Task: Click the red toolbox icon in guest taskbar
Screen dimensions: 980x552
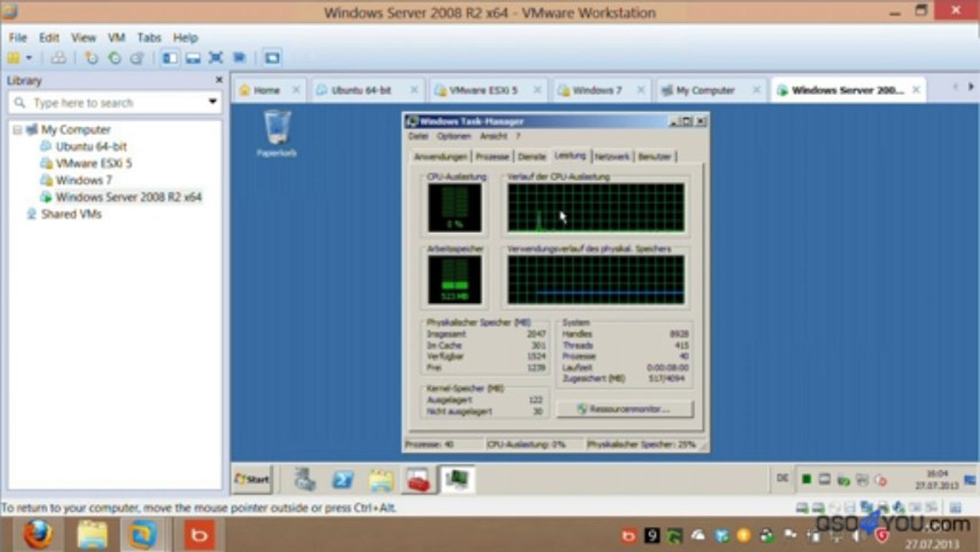Action: (x=418, y=480)
